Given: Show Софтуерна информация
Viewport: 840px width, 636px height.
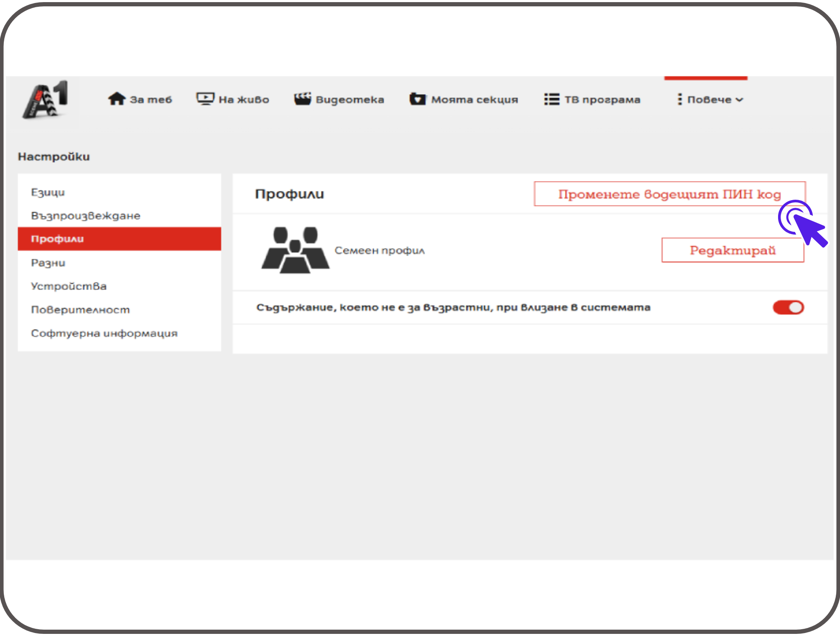Looking at the screenshot, I should click(x=104, y=333).
